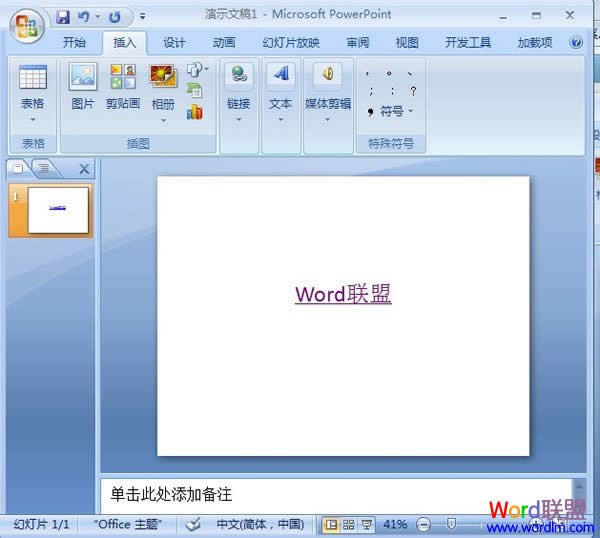Screen dimensions: 600x538
Task: Open the 开发工具 tab
Action: (x=468, y=42)
